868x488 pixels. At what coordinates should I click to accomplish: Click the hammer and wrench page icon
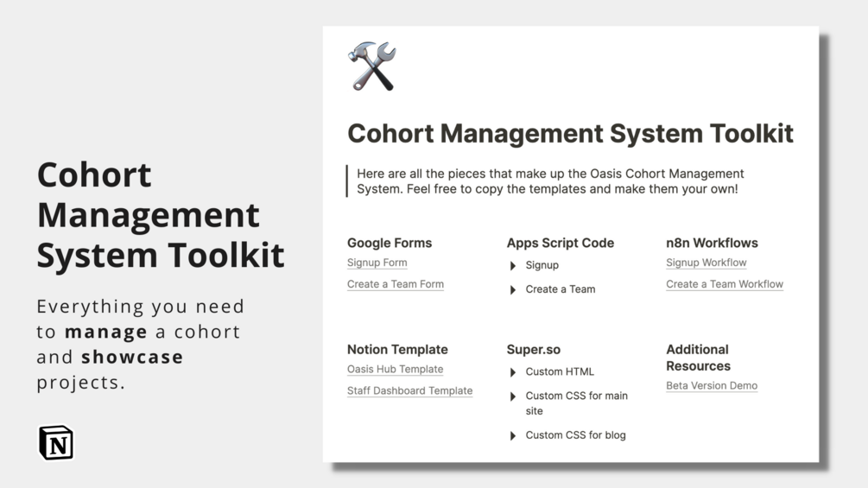[372, 66]
